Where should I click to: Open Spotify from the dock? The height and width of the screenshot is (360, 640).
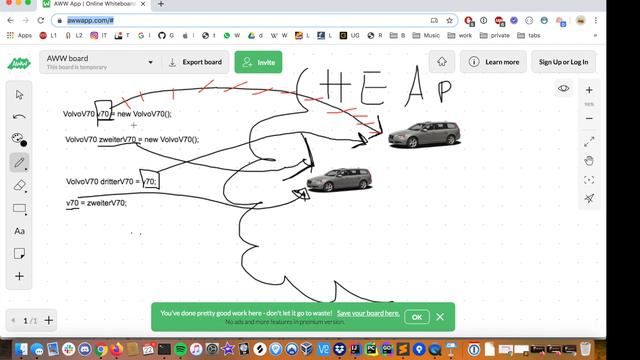click(180, 349)
